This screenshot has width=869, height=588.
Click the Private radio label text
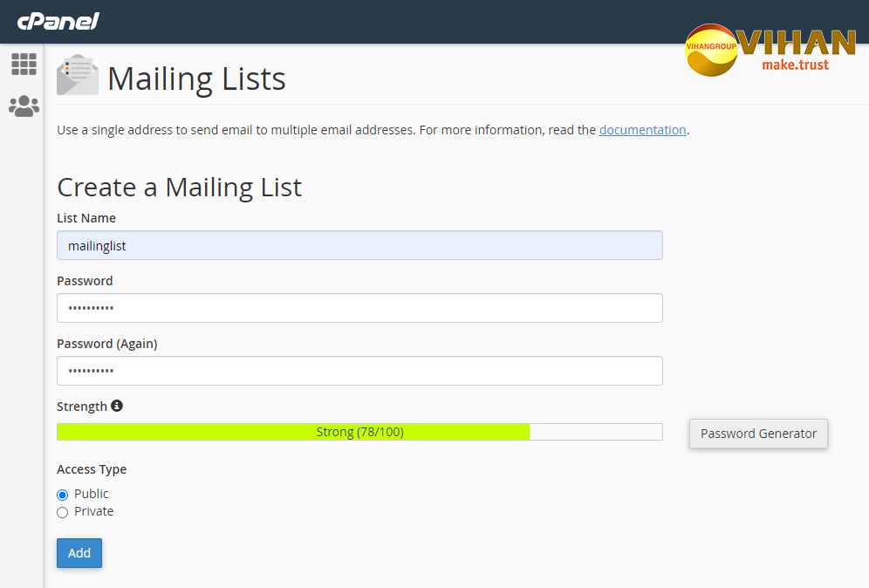point(93,511)
